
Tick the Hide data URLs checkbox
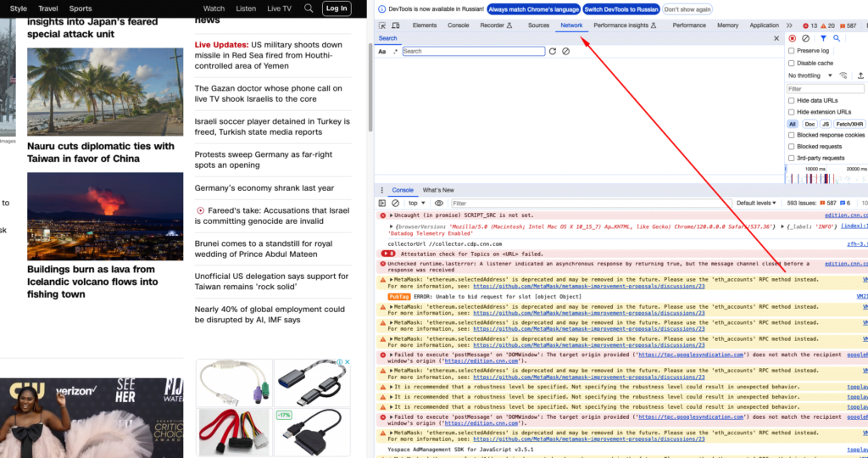792,100
